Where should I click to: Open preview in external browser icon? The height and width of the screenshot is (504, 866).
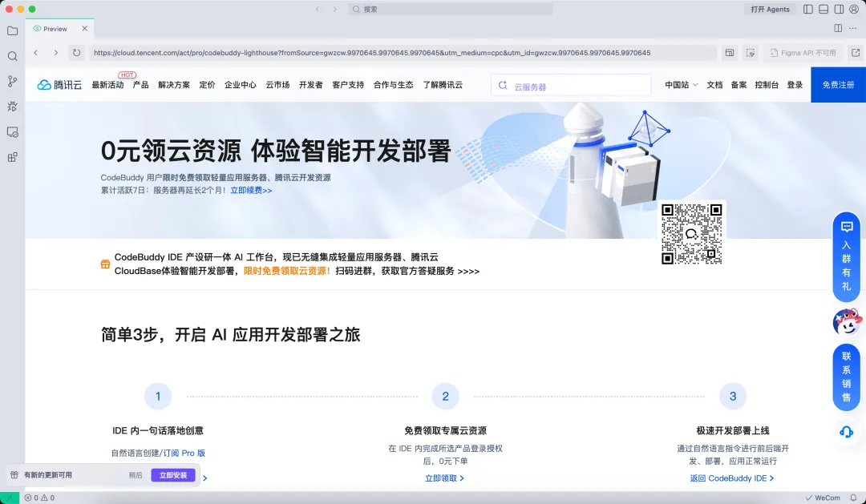(x=856, y=52)
